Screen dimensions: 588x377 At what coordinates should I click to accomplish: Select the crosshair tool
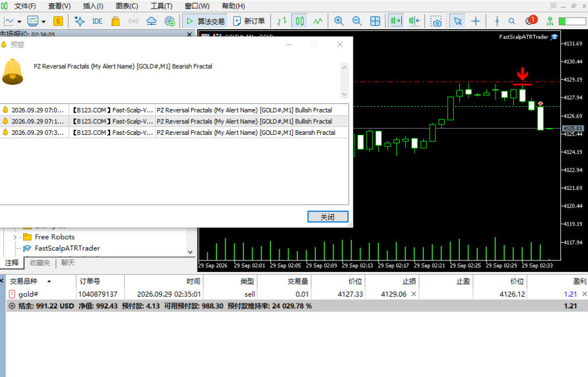coord(475,21)
